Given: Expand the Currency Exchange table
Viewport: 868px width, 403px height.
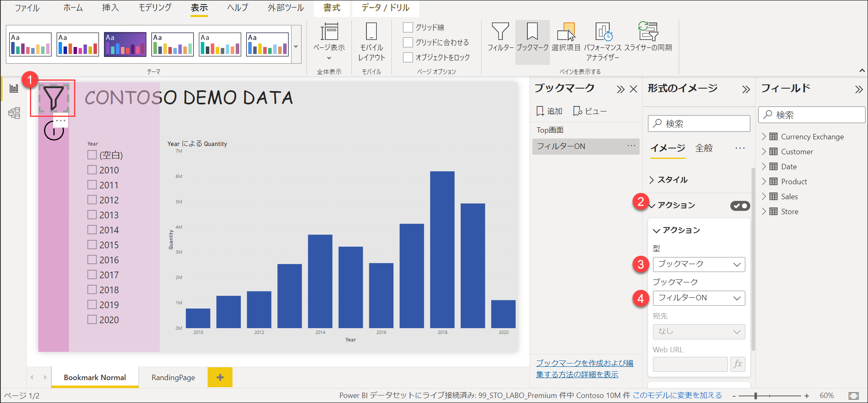Looking at the screenshot, I should click(x=764, y=136).
